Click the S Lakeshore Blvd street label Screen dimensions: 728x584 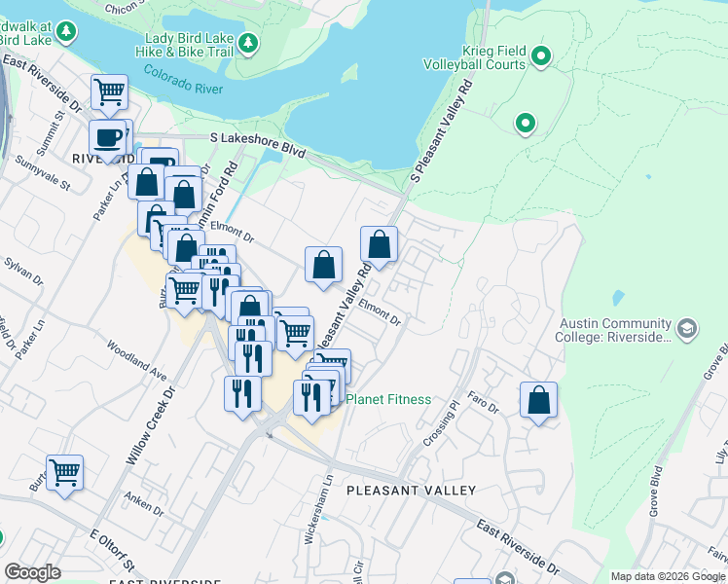click(x=258, y=145)
